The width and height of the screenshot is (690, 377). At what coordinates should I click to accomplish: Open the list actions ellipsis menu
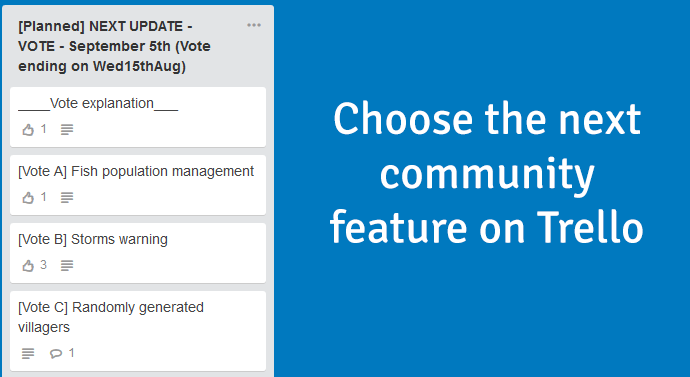coord(254,26)
